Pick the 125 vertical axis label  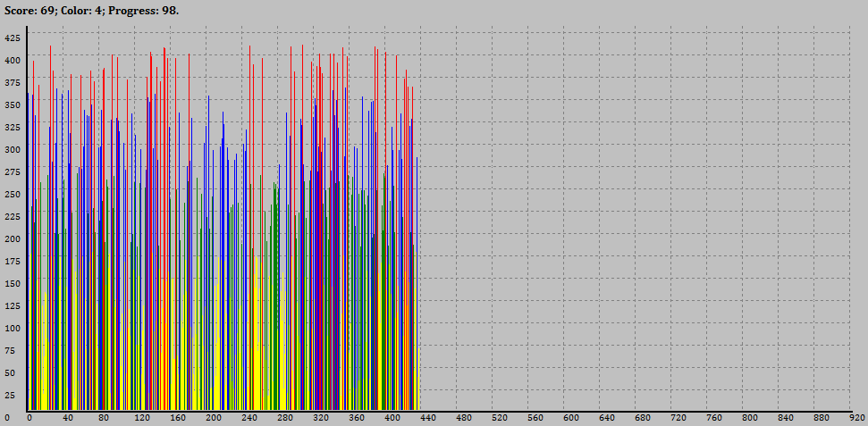pos(12,305)
